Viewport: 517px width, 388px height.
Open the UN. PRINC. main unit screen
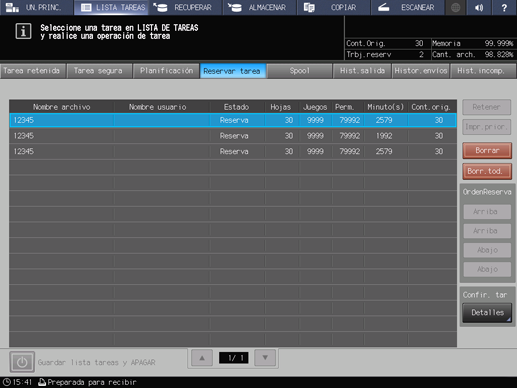[36, 7]
